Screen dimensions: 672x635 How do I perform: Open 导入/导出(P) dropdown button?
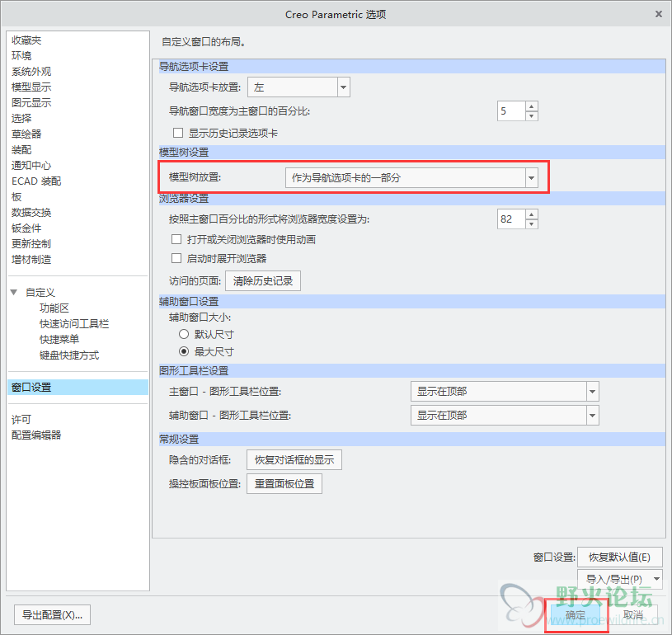click(x=620, y=579)
